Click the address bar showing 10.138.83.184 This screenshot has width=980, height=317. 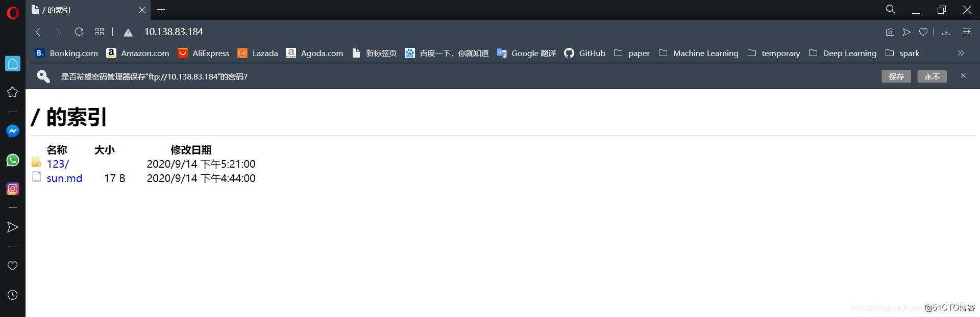click(174, 32)
